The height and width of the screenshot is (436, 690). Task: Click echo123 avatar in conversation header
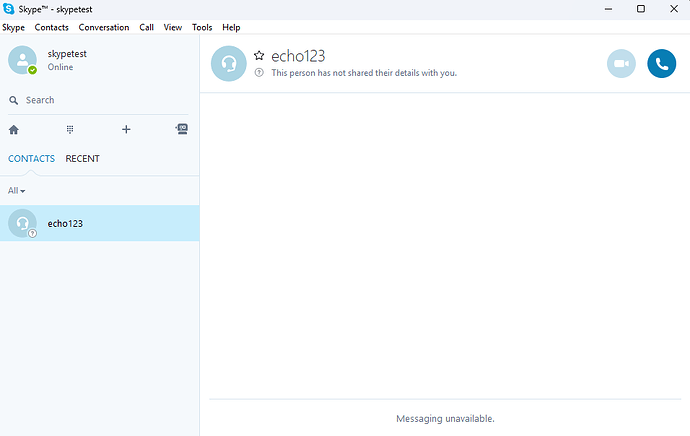click(x=228, y=63)
